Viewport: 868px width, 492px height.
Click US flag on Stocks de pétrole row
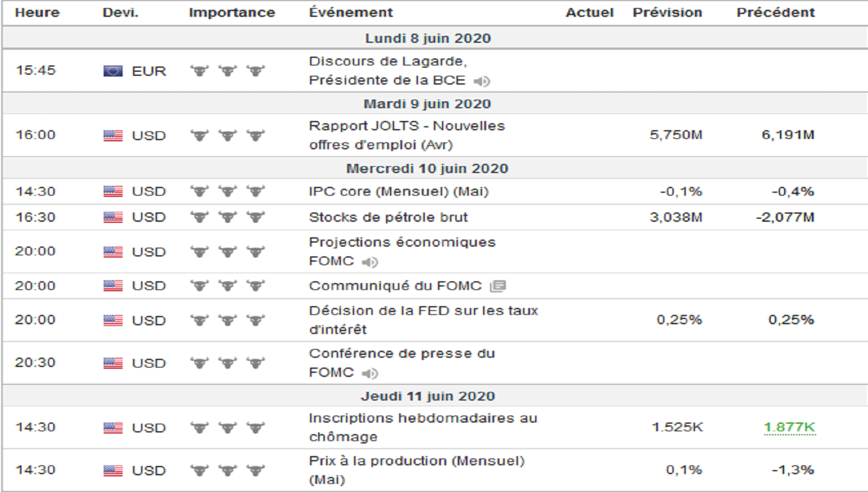pyautogui.click(x=113, y=218)
